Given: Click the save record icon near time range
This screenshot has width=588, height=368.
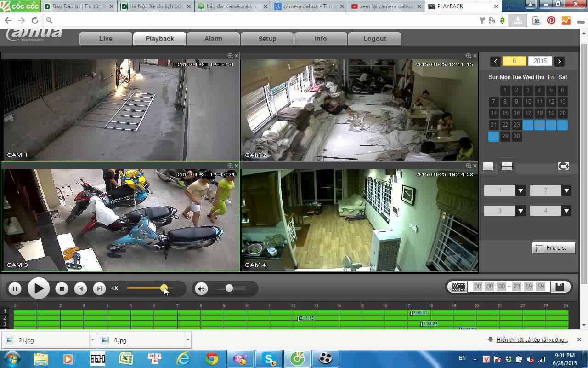Looking at the screenshot, I should (x=560, y=286).
